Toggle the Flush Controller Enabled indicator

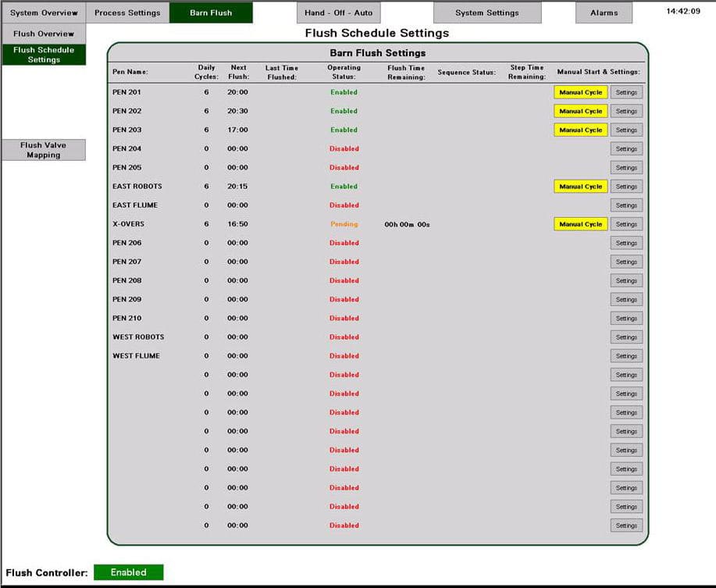click(128, 572)
